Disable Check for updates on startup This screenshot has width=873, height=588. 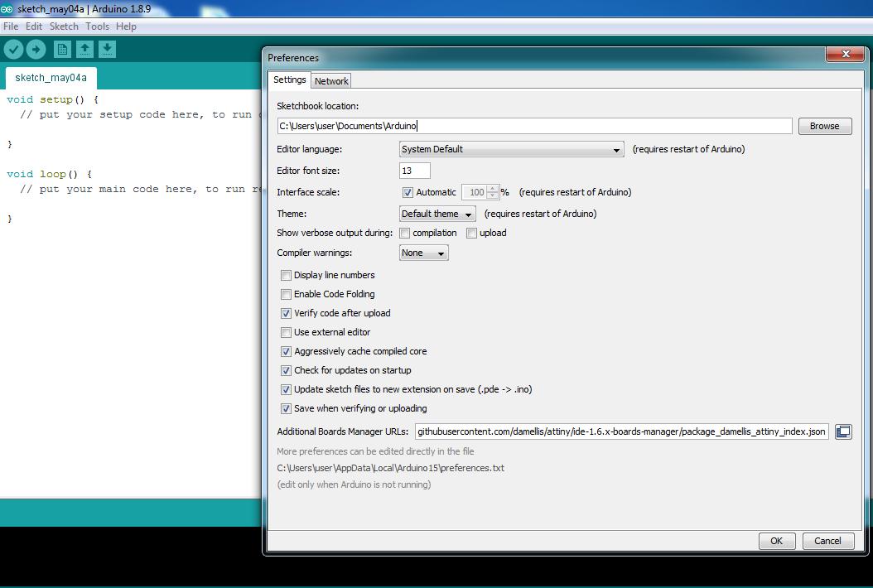287,370
